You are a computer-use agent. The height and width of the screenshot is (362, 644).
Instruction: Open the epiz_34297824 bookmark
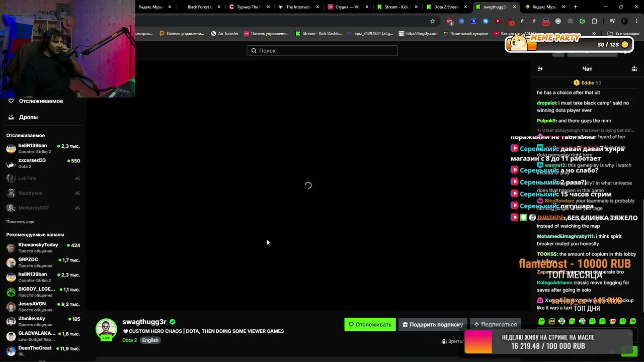370,34
